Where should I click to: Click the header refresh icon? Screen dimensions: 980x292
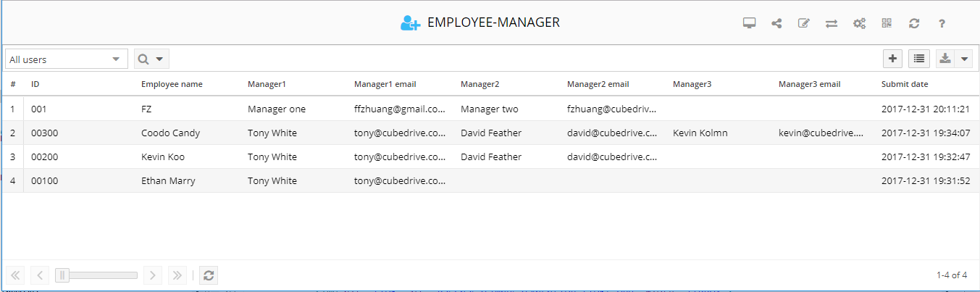tap(914, 23)
